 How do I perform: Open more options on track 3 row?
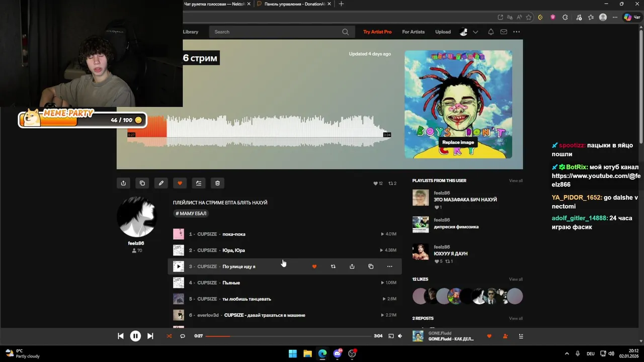click(x=389, y=266)
